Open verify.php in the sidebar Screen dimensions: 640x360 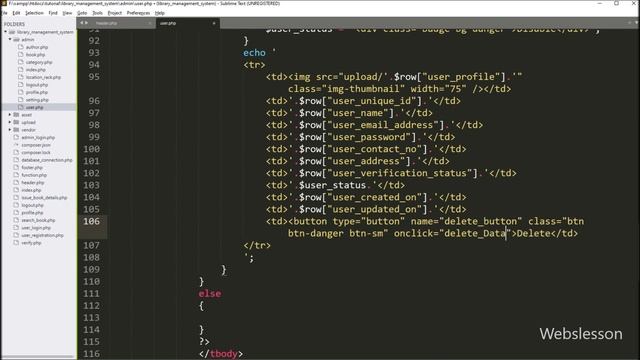[31, 243]
